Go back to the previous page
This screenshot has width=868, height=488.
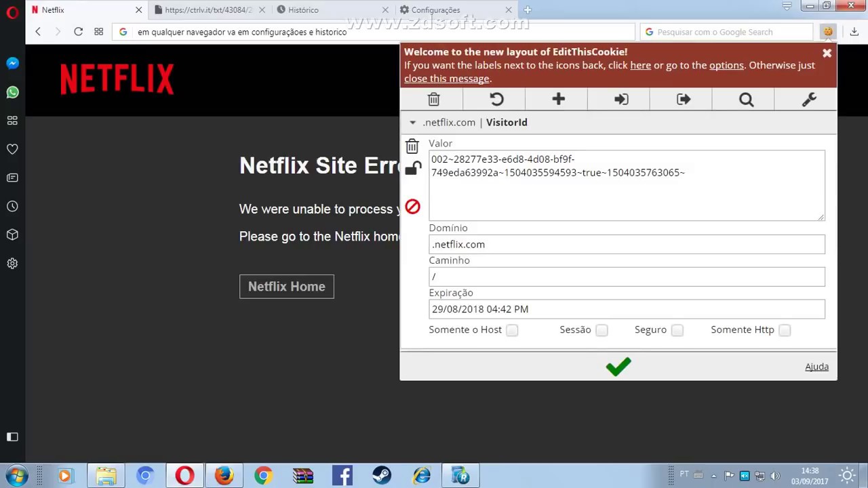(38, 31)
